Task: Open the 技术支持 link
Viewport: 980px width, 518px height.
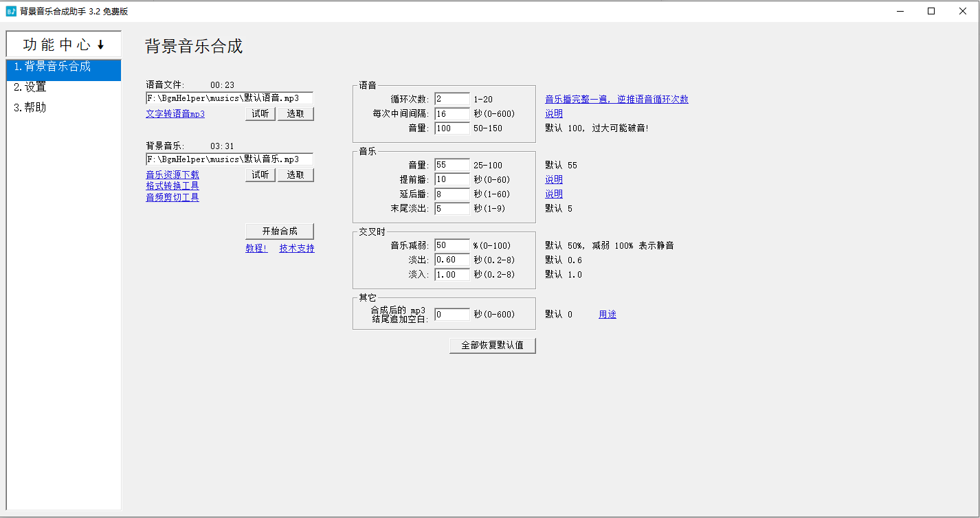Action: [x=297, y=249]
